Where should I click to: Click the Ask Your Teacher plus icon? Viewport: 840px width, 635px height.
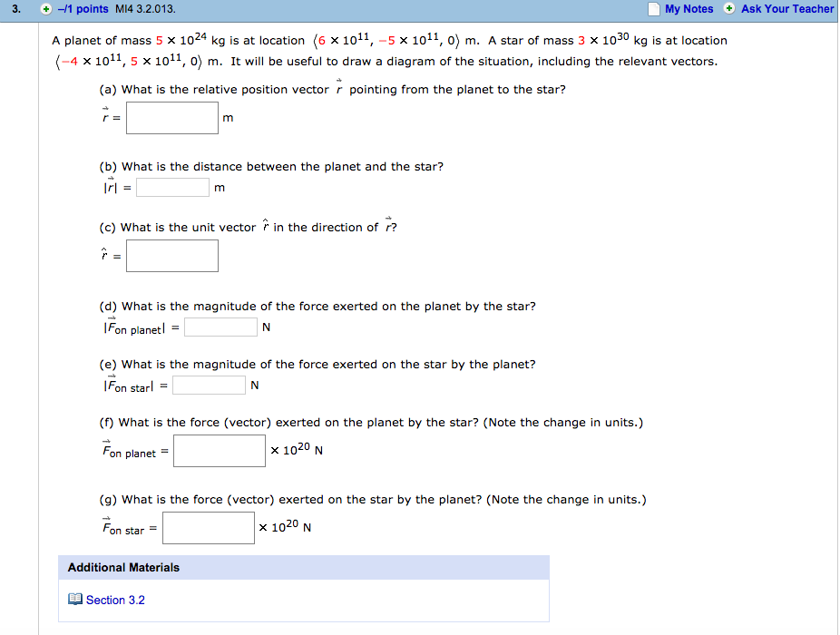(x=729, y=8)
